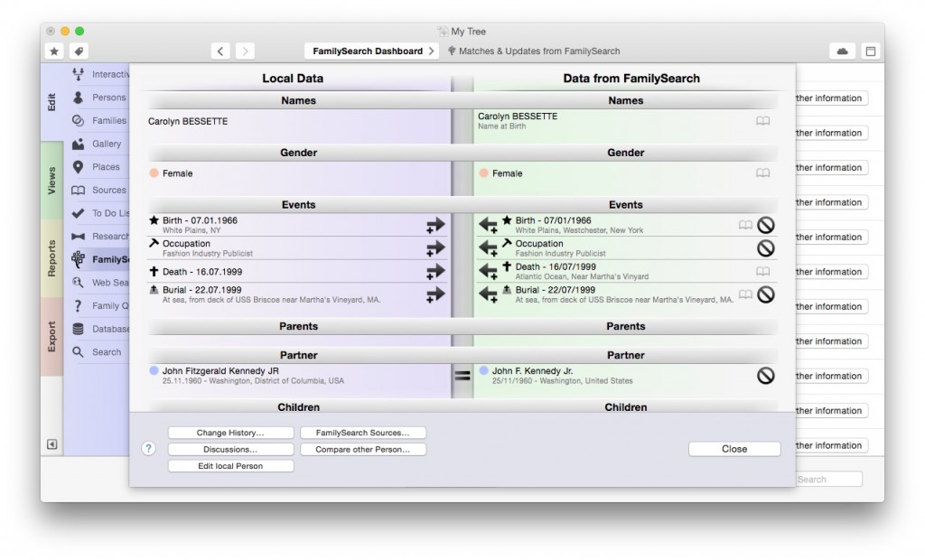Click the prohibit icon on FamilySearch Occupation row

pos(766,248)
